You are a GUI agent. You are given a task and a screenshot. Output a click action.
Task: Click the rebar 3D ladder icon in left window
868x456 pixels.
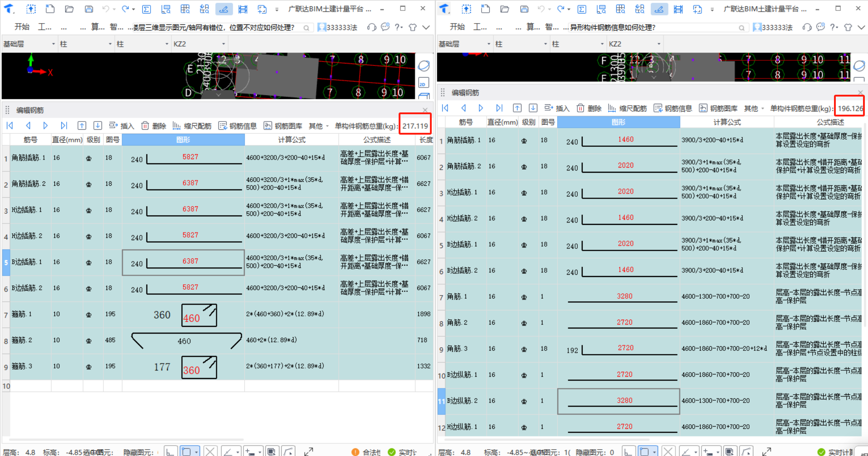coord(243,9)
